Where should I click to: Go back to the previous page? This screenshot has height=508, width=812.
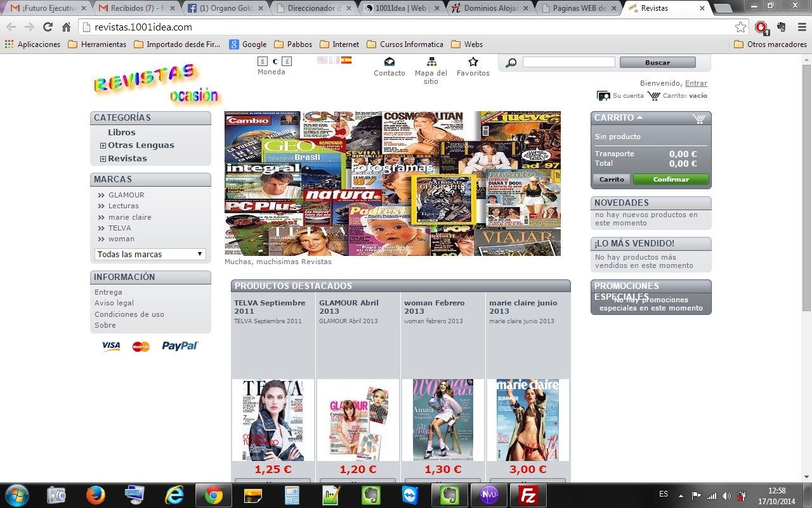[11, 27]
